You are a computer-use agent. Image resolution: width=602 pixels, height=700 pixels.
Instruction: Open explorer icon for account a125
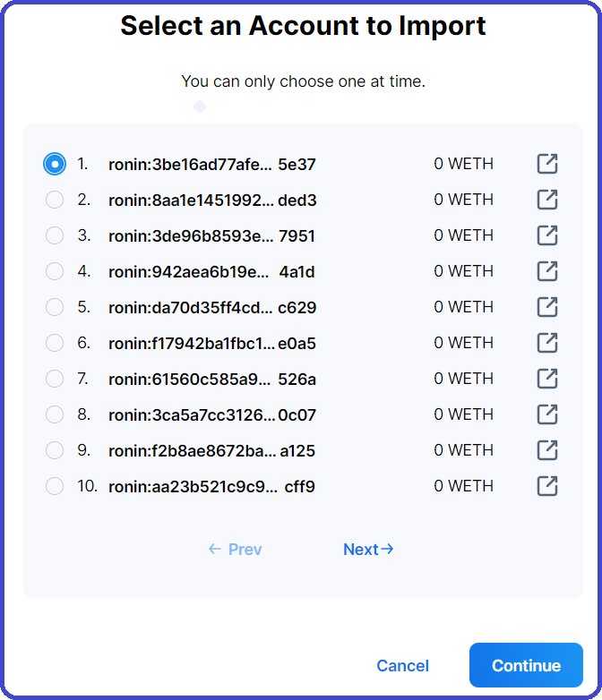547,450
